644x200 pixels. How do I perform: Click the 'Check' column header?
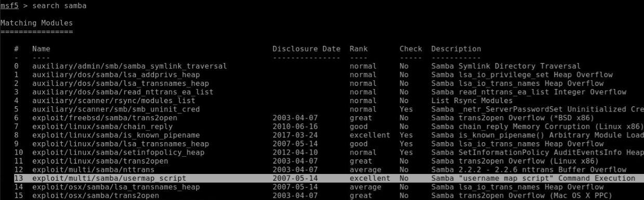411,49
